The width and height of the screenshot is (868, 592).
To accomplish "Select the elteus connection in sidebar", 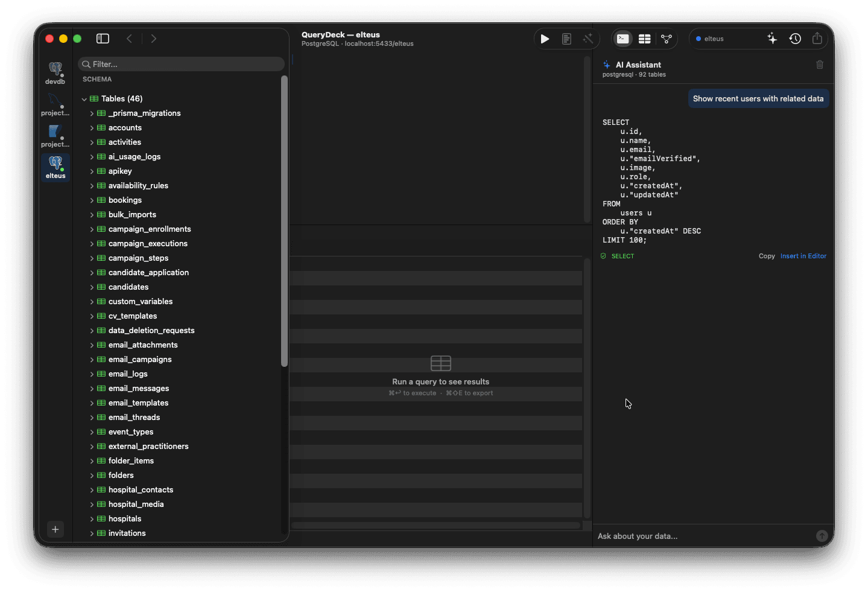I will (x=55, y=168).
